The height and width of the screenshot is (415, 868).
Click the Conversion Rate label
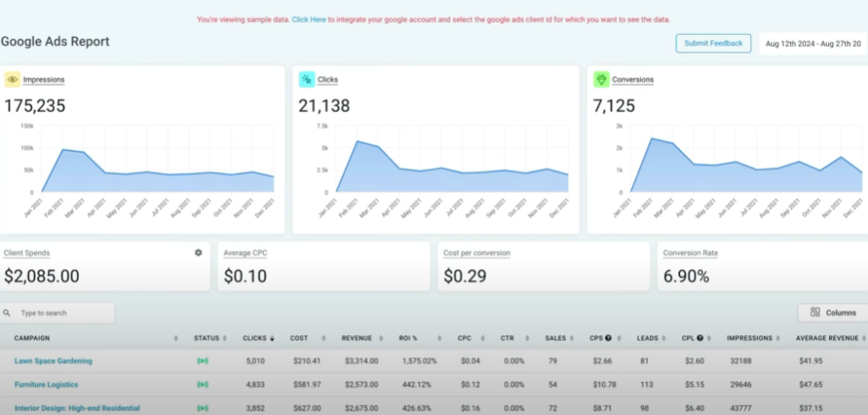click(x=690, y=253)
